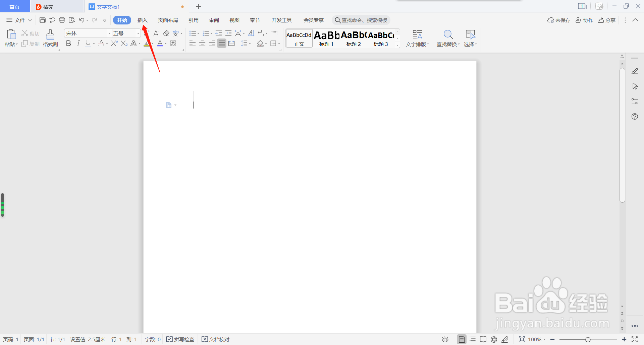644x345 pixels.
Task: Align text right
Action: [x=212, y=43]
